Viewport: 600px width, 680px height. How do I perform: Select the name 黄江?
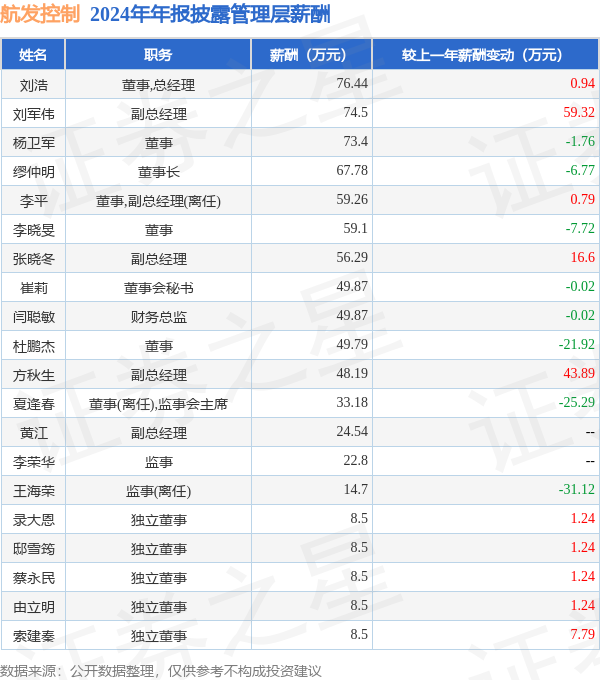click(34, 433)
